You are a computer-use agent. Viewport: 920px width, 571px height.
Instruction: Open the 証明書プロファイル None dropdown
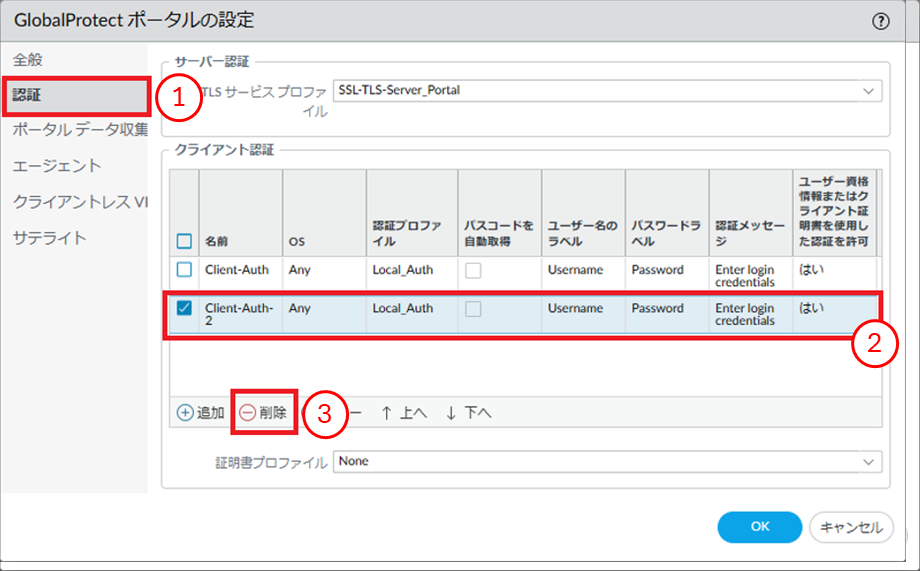(x=866, y=461)
